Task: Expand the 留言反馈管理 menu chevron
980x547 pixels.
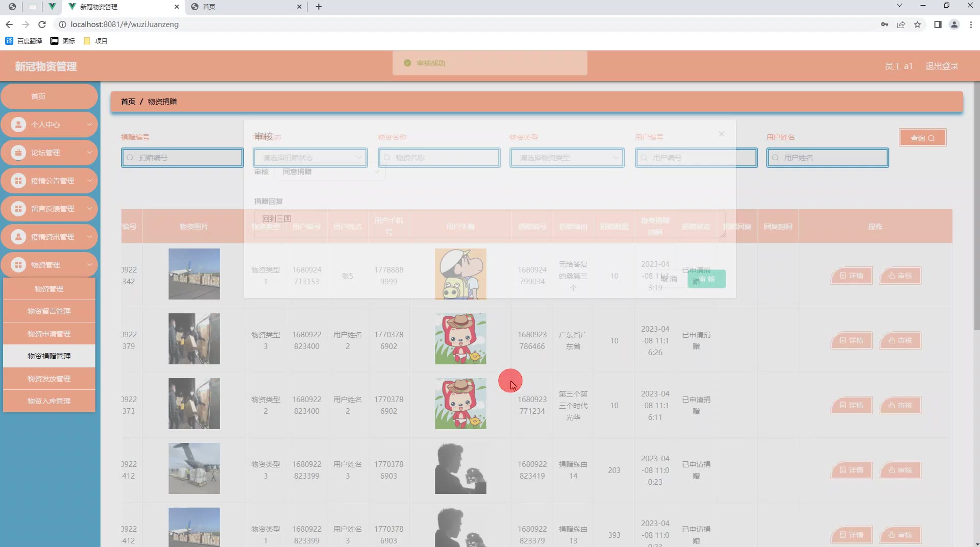Action: pos(89,209)
